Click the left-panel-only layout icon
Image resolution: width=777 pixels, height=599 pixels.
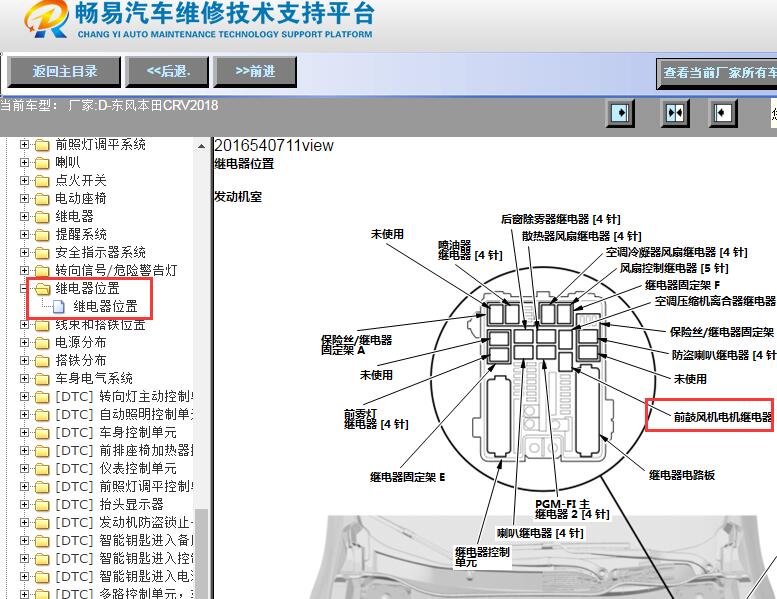point(620,113)
